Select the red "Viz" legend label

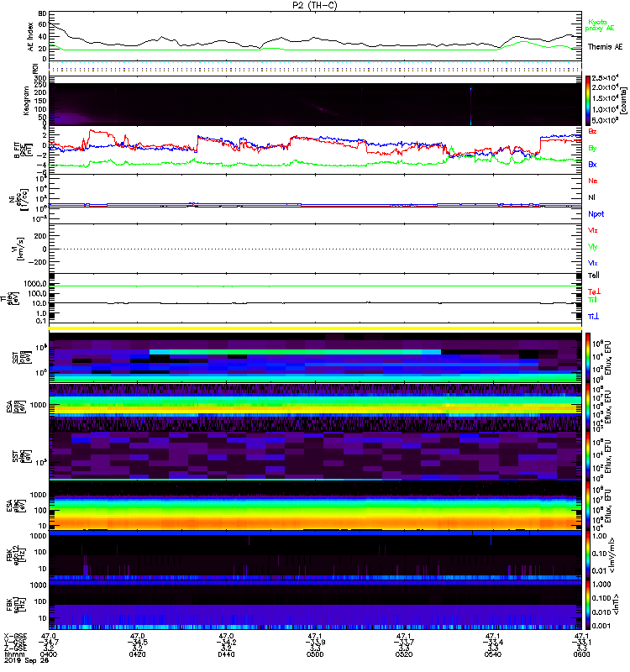[592, 230]
